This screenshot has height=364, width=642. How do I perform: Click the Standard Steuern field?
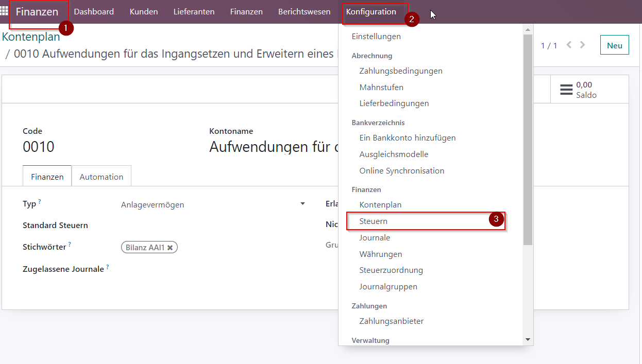tap(213, 226)
